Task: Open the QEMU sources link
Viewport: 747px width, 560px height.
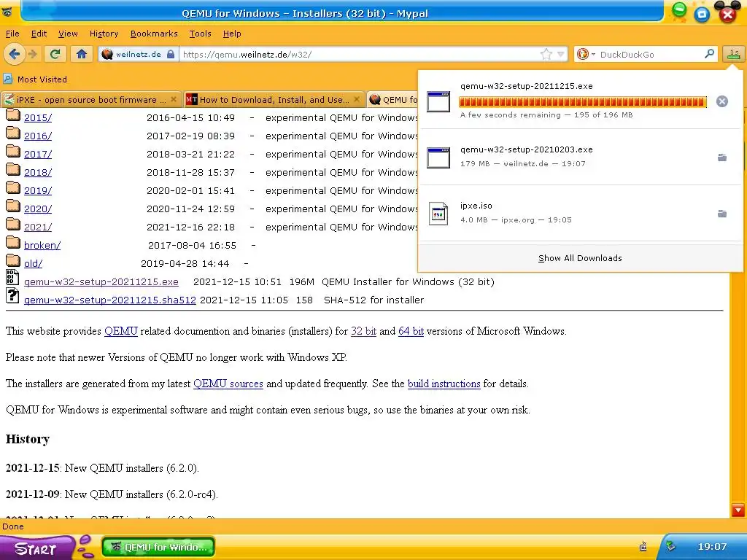Action: (x=228, y=384)
